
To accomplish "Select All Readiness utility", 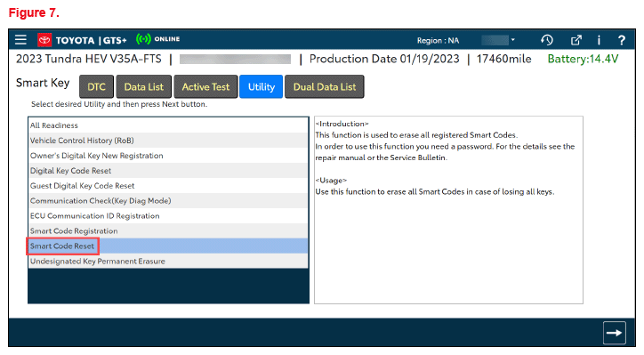I will pyautogui.click(x=168, y=125).
